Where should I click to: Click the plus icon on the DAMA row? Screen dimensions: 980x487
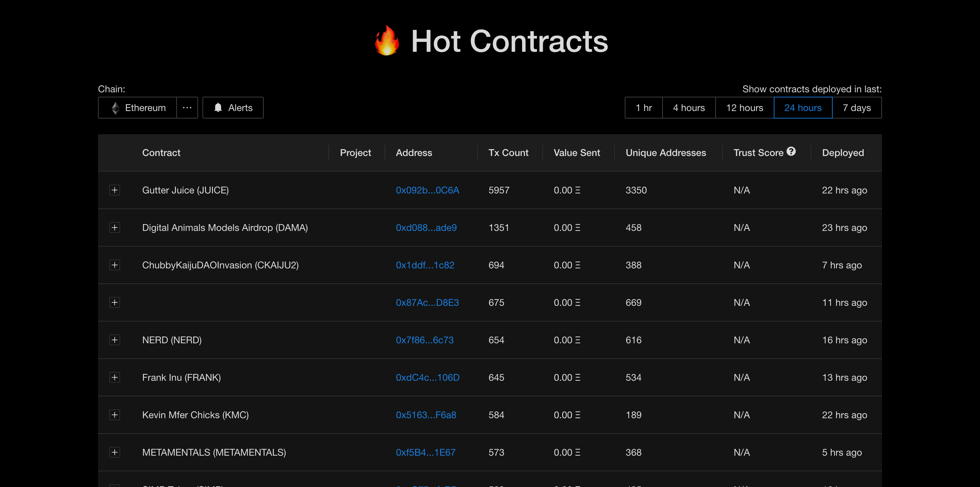tap(115, 227)
